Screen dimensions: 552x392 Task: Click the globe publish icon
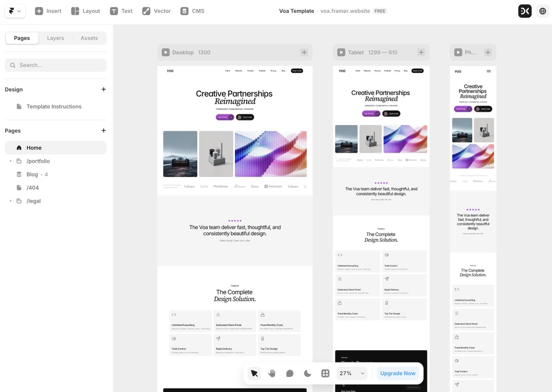(542, 11)
